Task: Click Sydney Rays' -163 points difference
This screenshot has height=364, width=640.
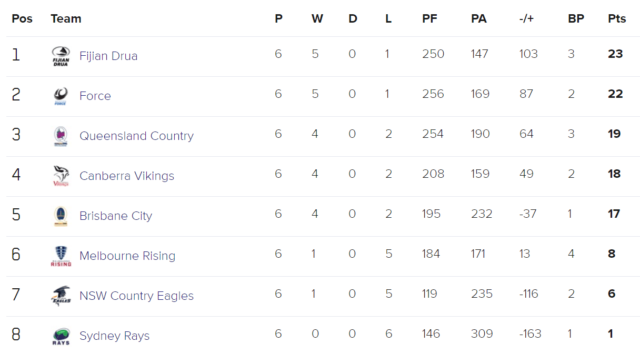Action: pyautogui.click(x=530, y=334)
